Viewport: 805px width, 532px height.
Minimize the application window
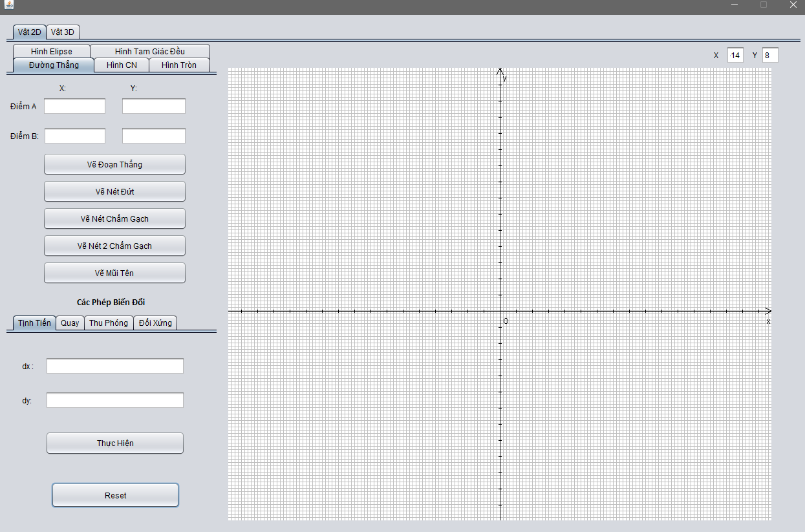point(735,5)
